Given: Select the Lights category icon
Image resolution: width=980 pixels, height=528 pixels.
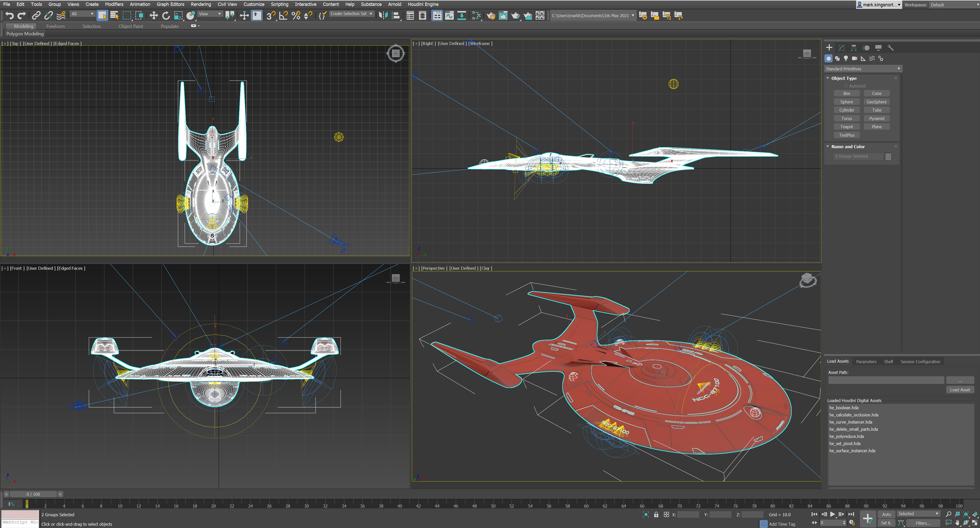Looking at the screenshot, I should (846, 58).
